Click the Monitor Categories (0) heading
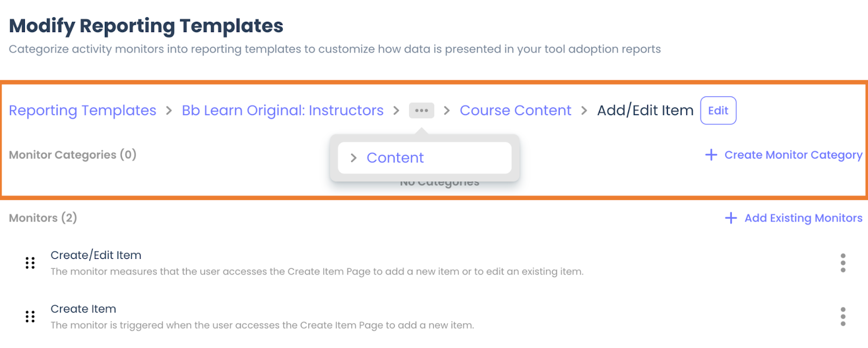 (73, 155)
